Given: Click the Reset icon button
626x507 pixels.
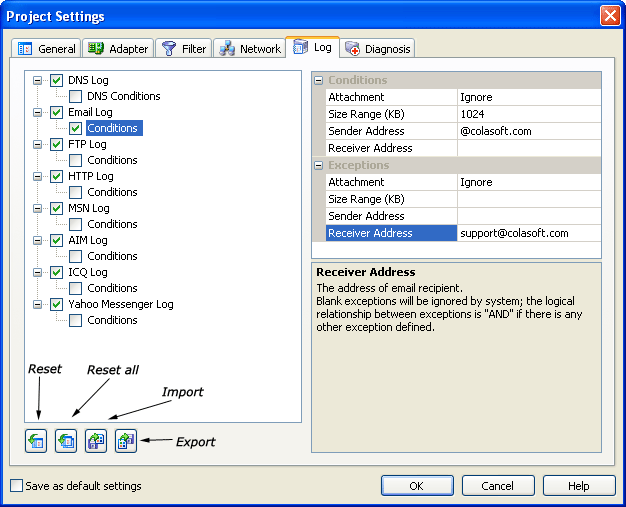Looking at the screenshot, I should click(36, 440).
